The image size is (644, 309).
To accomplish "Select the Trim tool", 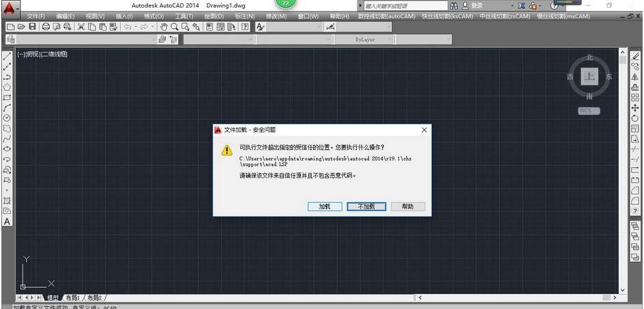I will 635,149.
